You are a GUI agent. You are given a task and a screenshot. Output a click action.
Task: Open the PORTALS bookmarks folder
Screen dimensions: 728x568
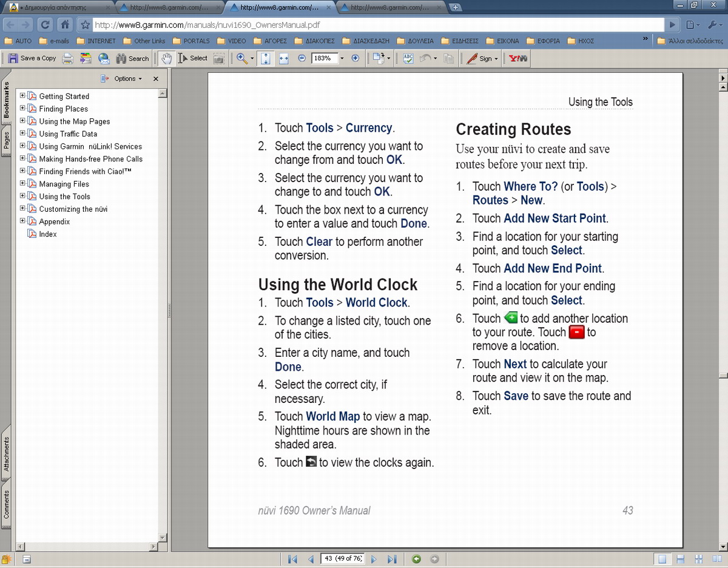(191, 41)
